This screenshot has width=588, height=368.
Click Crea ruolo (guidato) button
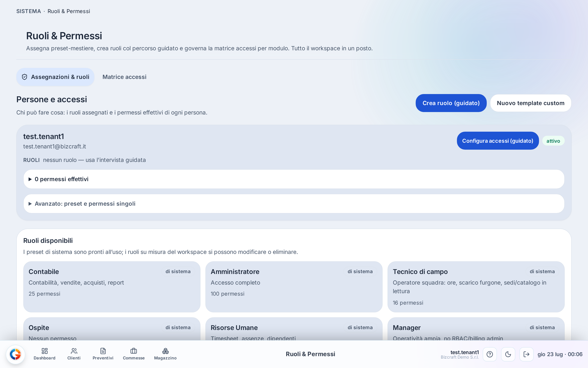pyautogui.click(x=451, y=103)
